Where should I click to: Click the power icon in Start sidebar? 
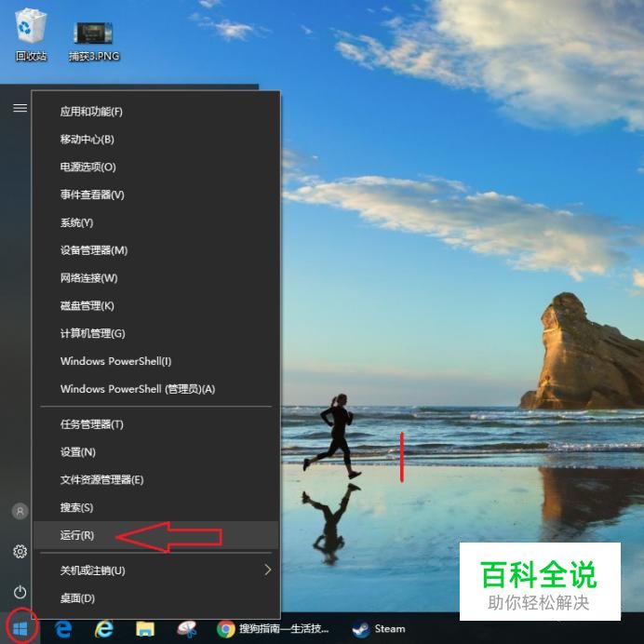click(20, 592)
